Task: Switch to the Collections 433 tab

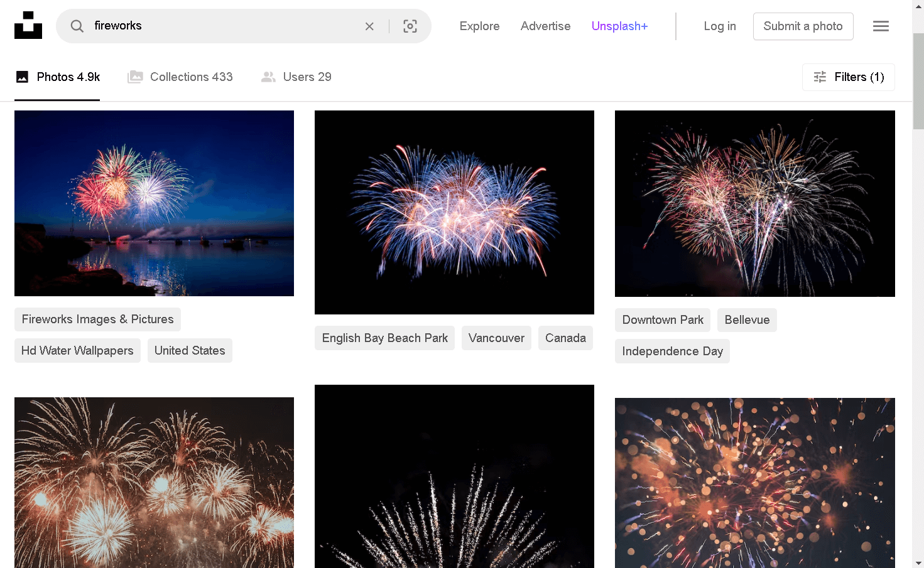Action: pos(192,77)
